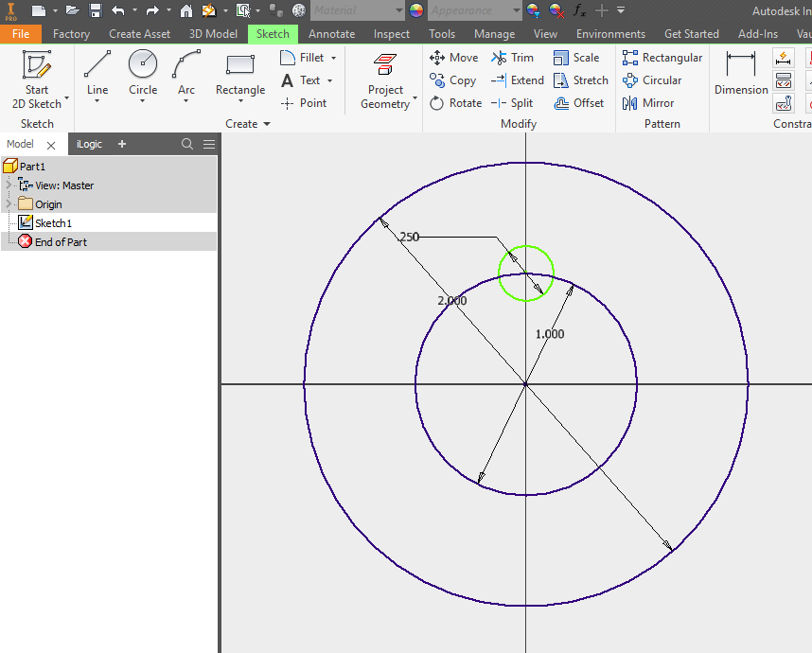Activate the Trim tool
This screenshot has height=653, width=812.
[512, 58]
